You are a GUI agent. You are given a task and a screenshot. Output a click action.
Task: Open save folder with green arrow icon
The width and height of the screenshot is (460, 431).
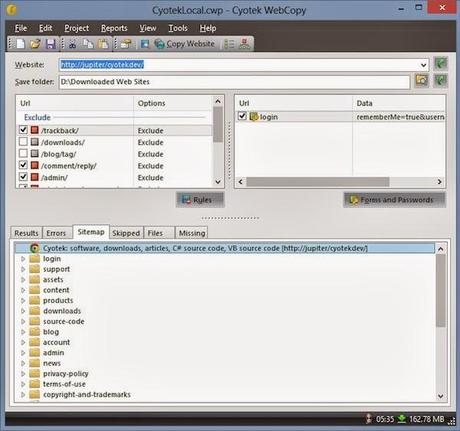click(x=441, y=81)
